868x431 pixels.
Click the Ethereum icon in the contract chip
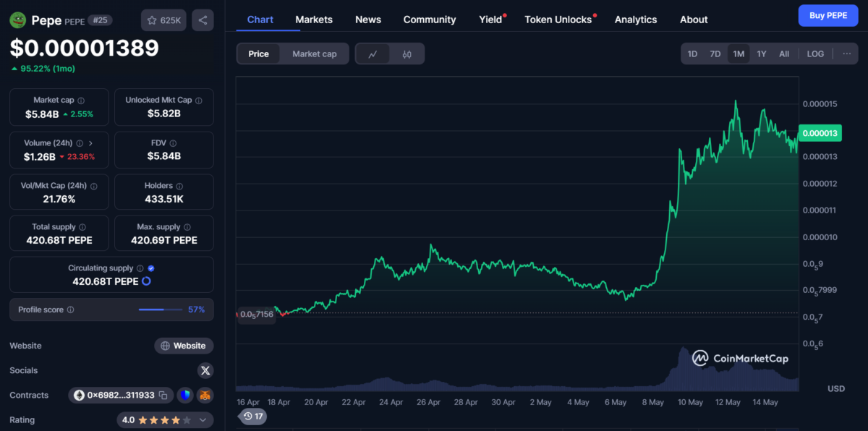(79, 395)
